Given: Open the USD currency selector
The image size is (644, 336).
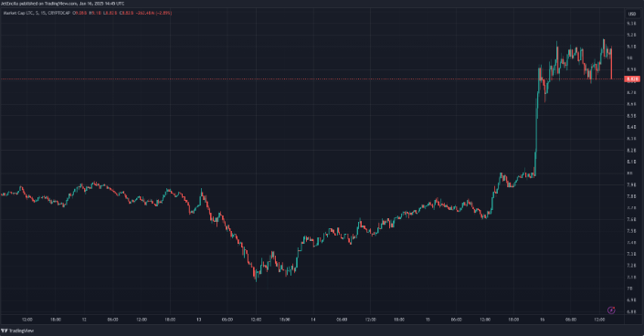Looking at the screenshot, I should [632, 14].
